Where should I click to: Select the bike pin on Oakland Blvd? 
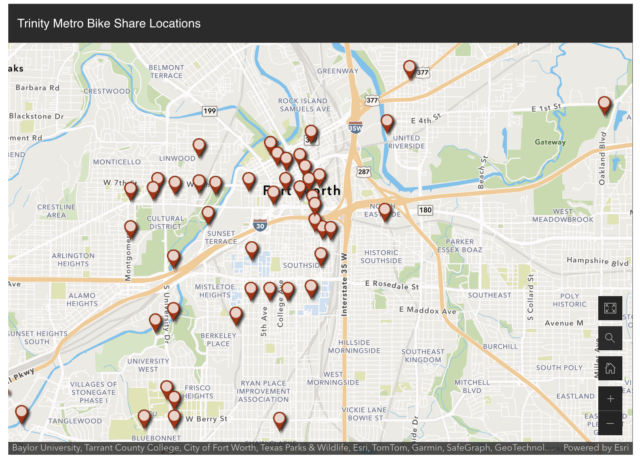[604, 105]
